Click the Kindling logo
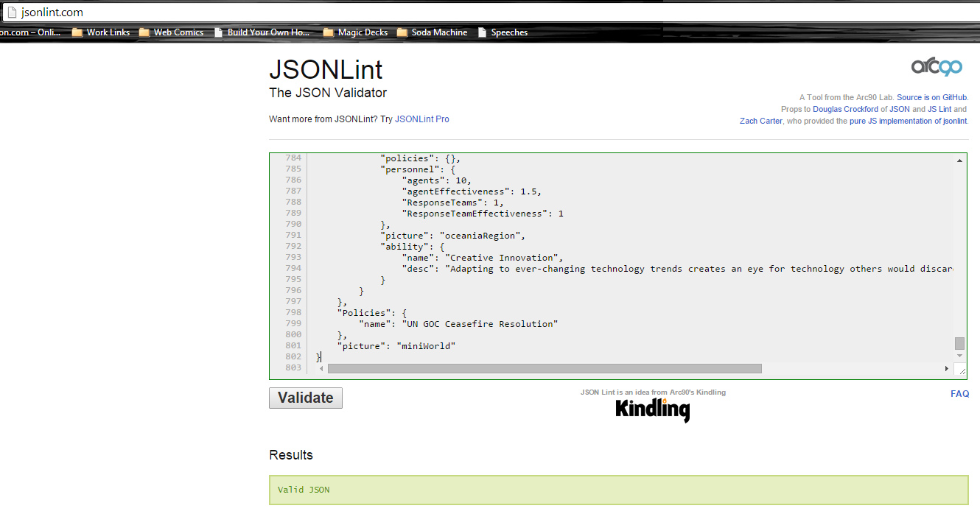 pyautogui.click(x=653, y=409)
